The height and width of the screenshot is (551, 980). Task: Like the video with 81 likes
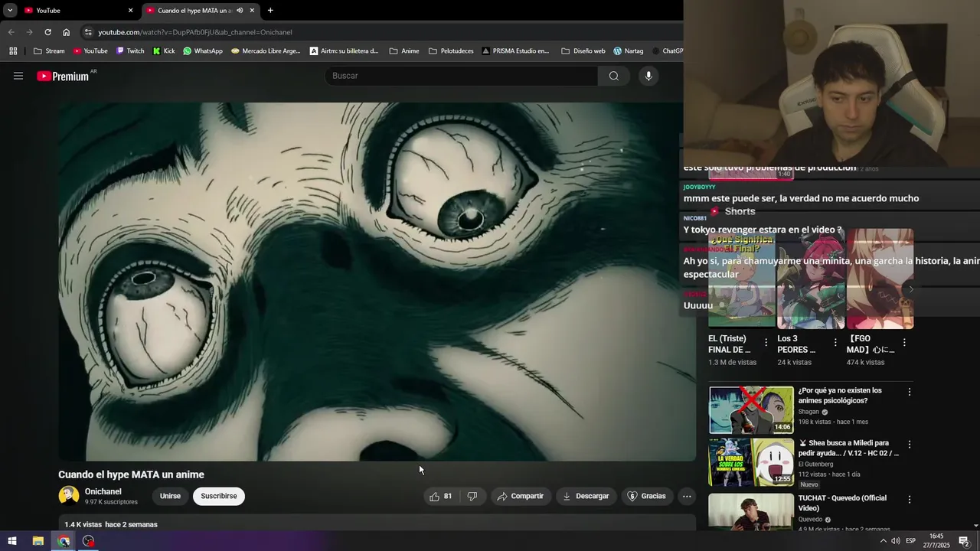440,496
